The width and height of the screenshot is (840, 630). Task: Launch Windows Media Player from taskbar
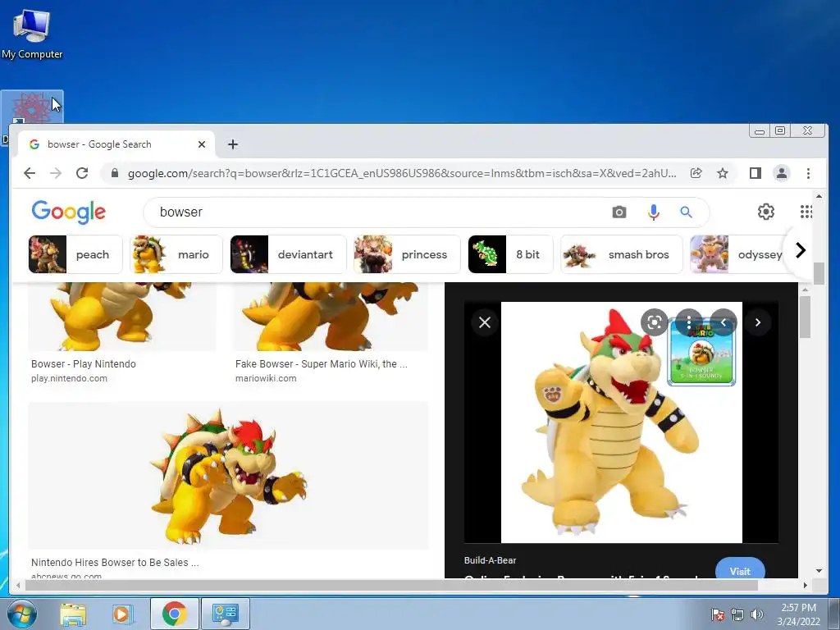pos(121,614)
